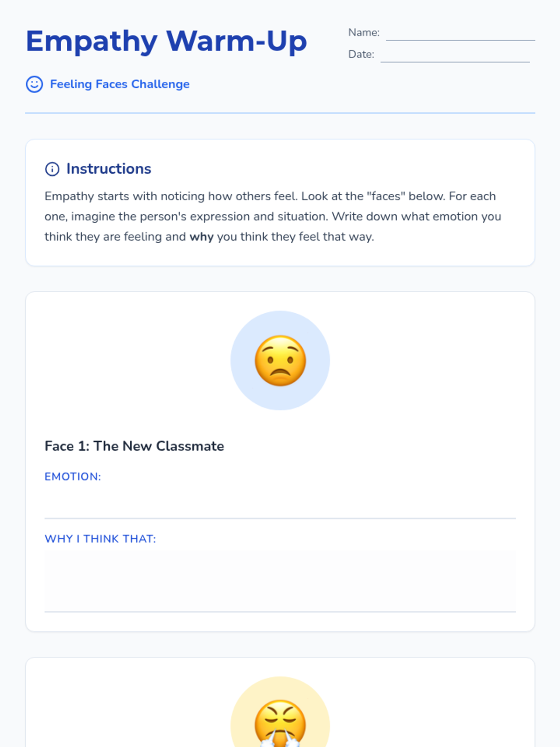560x747 pixels.
Task: Click the bold word why in instructions
Action: pyautogui.click(x=202, y=237)
